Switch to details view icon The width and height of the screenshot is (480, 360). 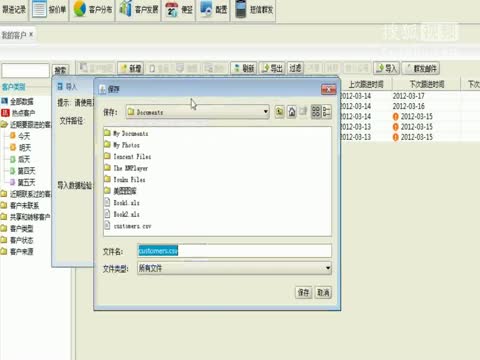tap(327, 112)
